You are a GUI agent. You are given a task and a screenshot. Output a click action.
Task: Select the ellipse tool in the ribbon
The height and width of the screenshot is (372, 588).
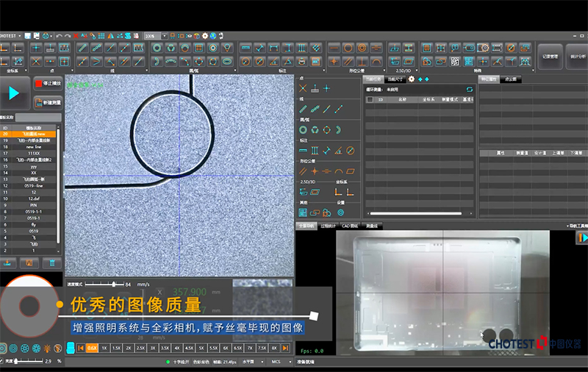pyautogui.click(x=227, y=61)
